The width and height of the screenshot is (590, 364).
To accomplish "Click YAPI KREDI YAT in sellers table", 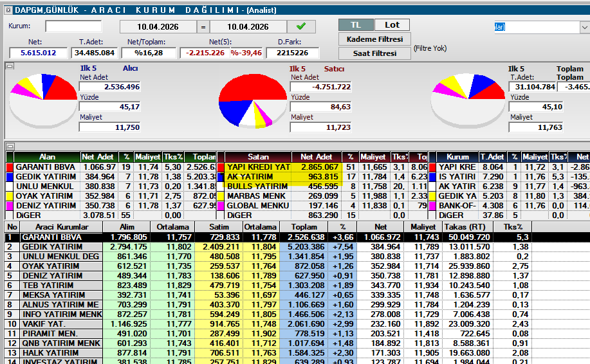I will tap(259, 167).
